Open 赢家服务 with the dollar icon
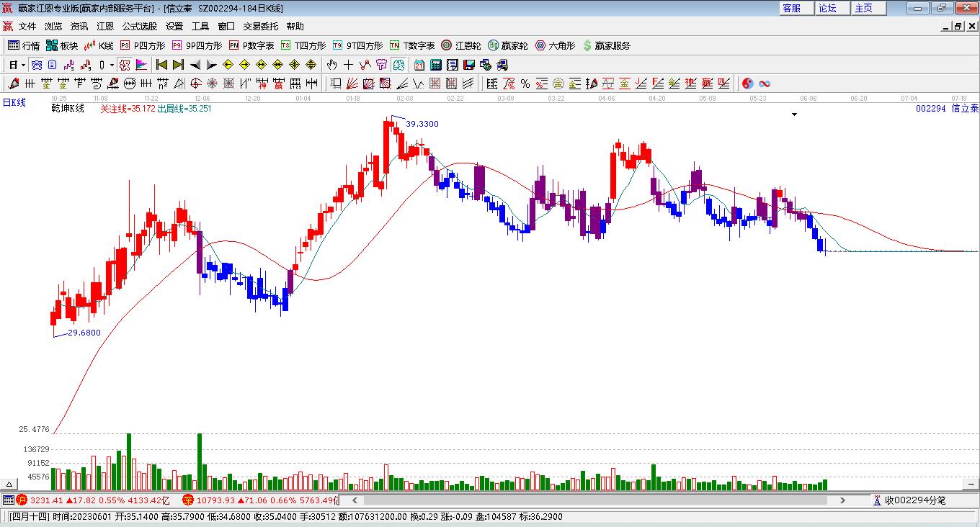 [606, 45]
